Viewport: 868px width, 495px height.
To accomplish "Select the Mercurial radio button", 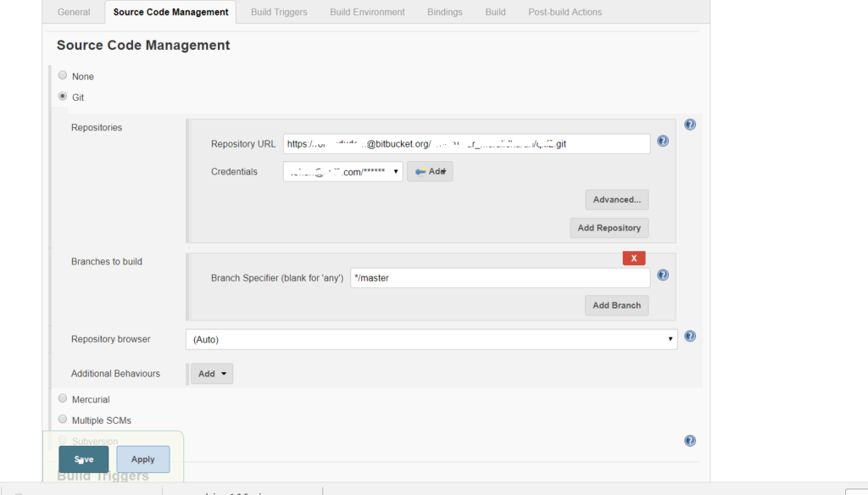I will pos(62,398).
